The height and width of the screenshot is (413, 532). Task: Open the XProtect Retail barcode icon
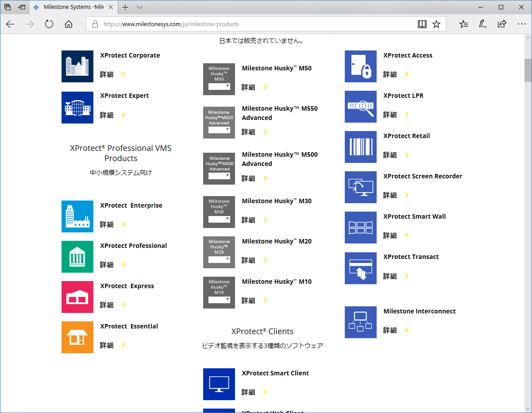[361, 147]
